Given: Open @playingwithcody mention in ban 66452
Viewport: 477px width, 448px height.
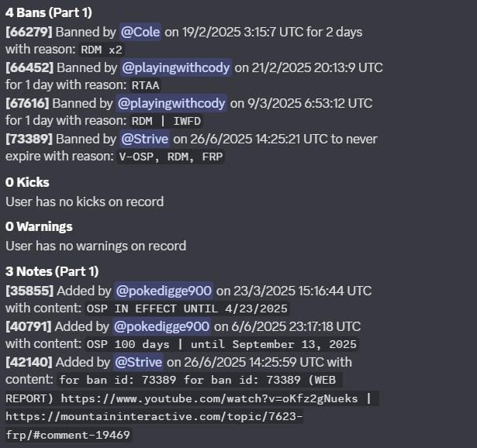Looking at the screenshot, I should point(176,67).
